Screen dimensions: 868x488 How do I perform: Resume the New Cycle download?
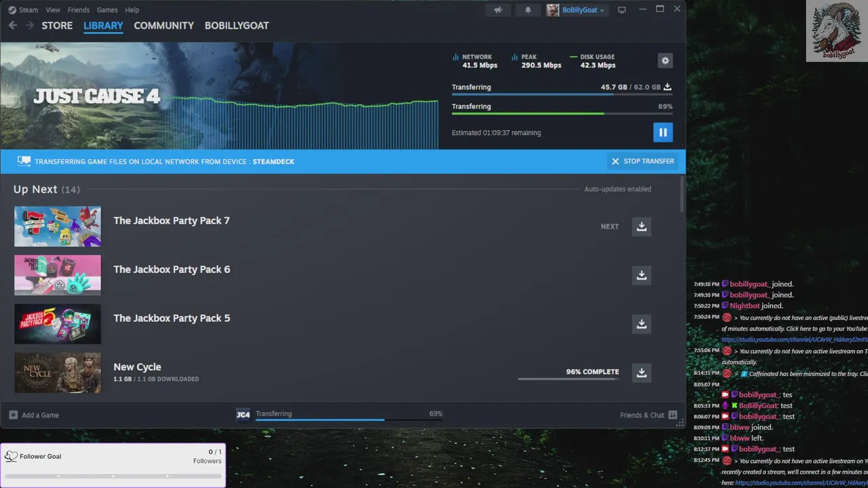click(x=642, y=373)
